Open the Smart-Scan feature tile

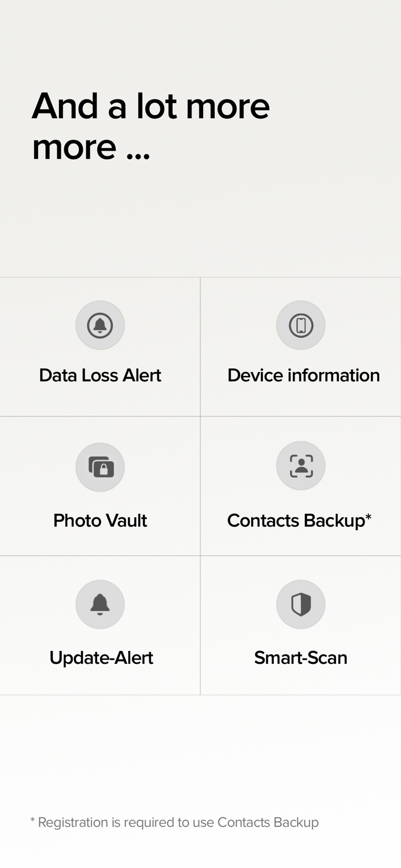pyautogui.click(x=301, y=626)
